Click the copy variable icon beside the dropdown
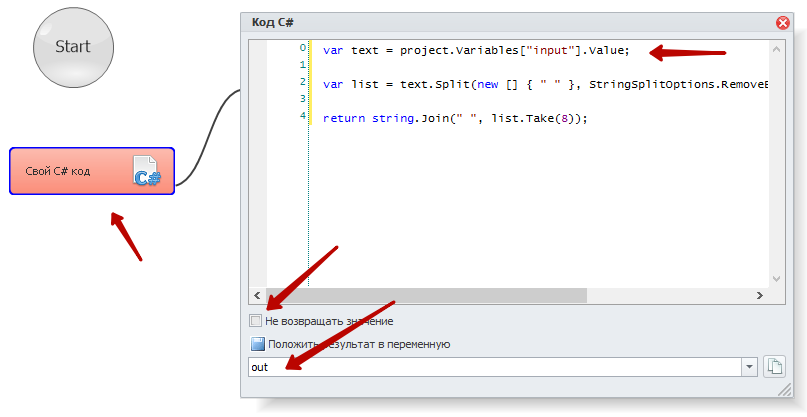This screenshot has height=417, width=807. click(774, 367)
